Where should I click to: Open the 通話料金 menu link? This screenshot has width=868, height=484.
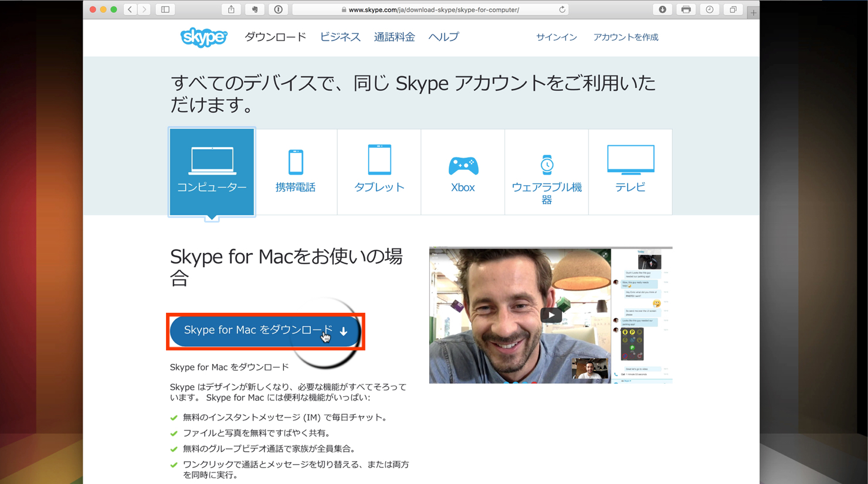(x=394, y=37)
